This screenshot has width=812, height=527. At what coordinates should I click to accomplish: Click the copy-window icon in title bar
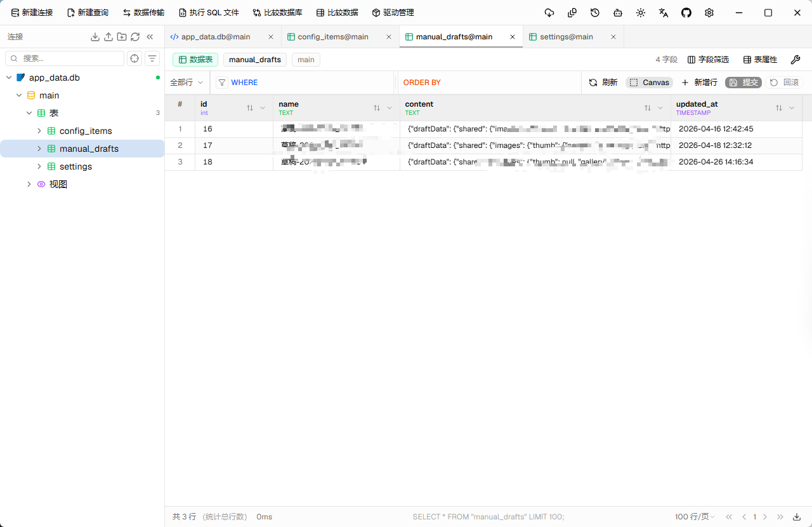(x=572, y=13)
